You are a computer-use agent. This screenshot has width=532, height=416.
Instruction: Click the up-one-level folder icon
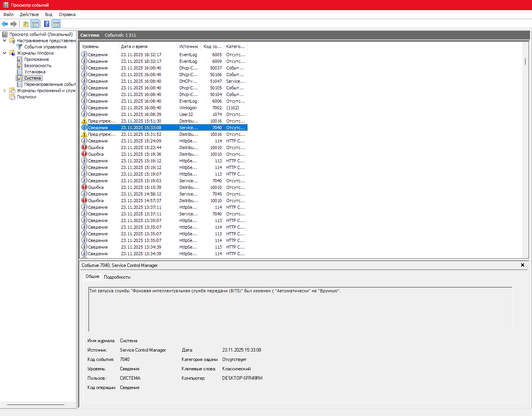click(x=26, y=24)
